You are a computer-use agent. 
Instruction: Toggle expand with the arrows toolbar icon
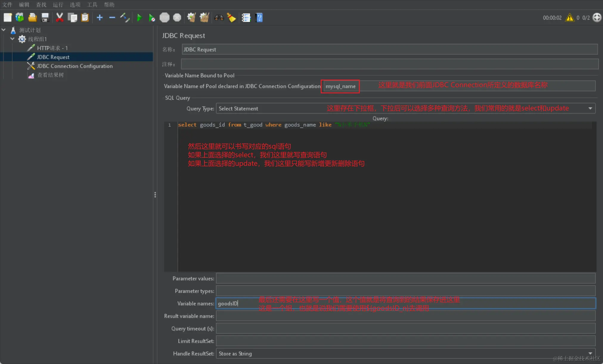click(125, 18)
